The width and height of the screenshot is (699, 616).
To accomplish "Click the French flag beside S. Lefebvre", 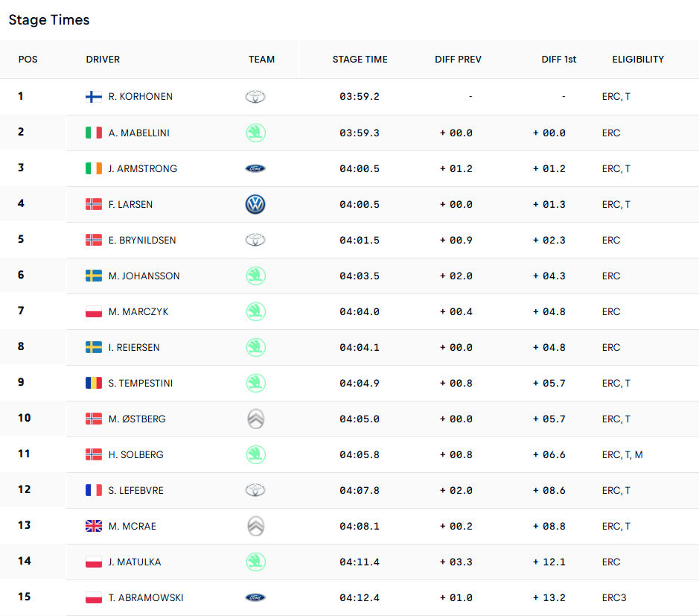I will [94, 490].
